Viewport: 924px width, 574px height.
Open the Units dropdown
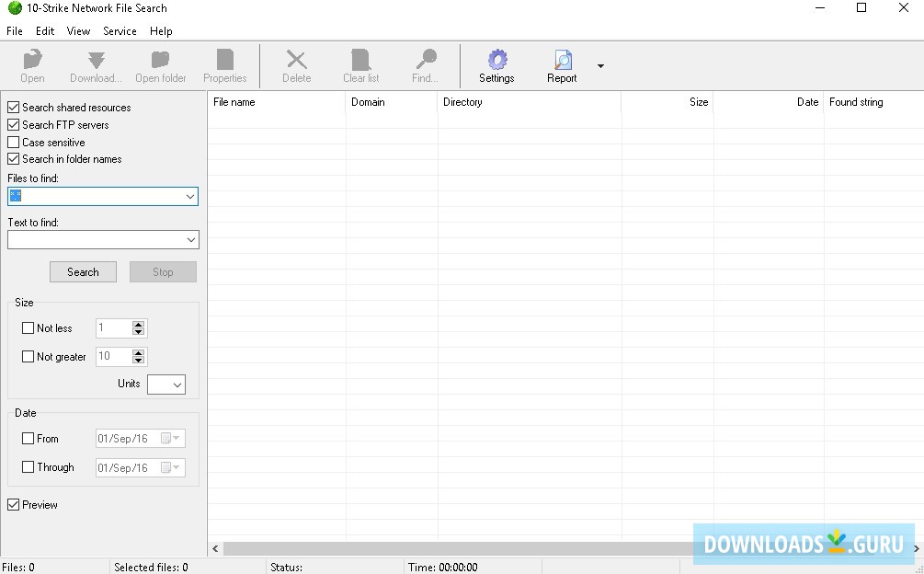(x=178, y=385)
